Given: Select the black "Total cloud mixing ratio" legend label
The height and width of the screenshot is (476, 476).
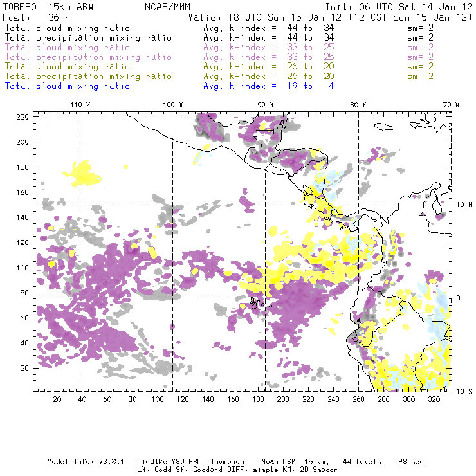Looking at the screenshot, I should point(68,28).
